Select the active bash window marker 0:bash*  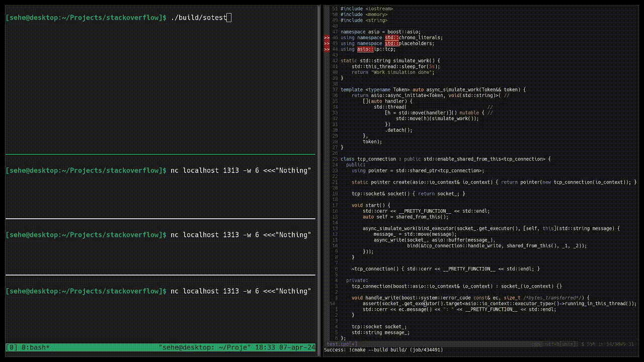pyautogui.click(x=35, y=347)
